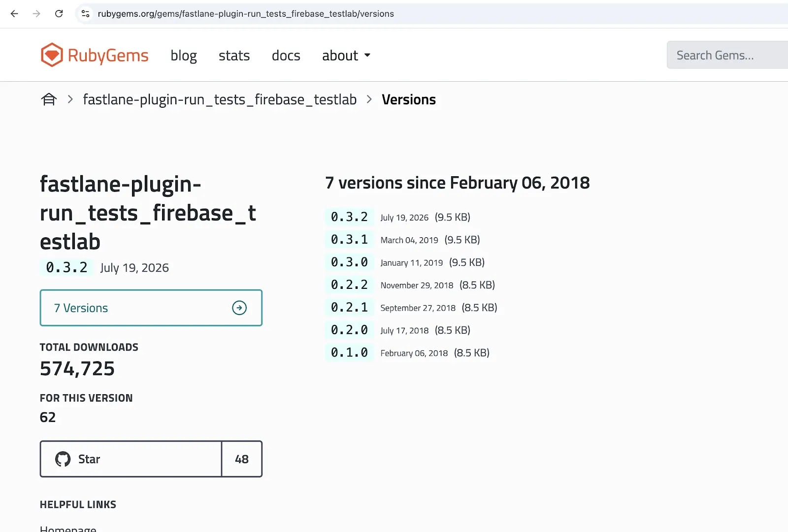Click the GitHub Star button

[x=131, y=459]
